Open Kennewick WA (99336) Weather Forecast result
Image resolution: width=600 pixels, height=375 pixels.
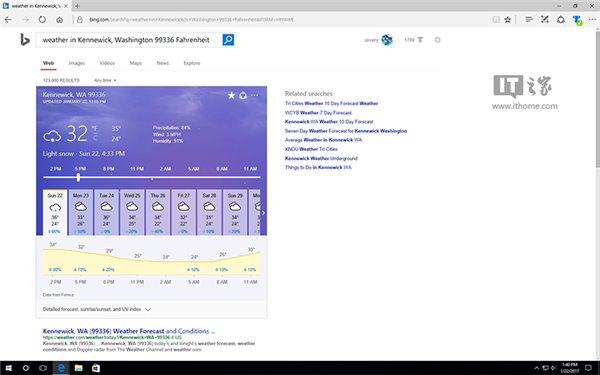tap(129, 331)
